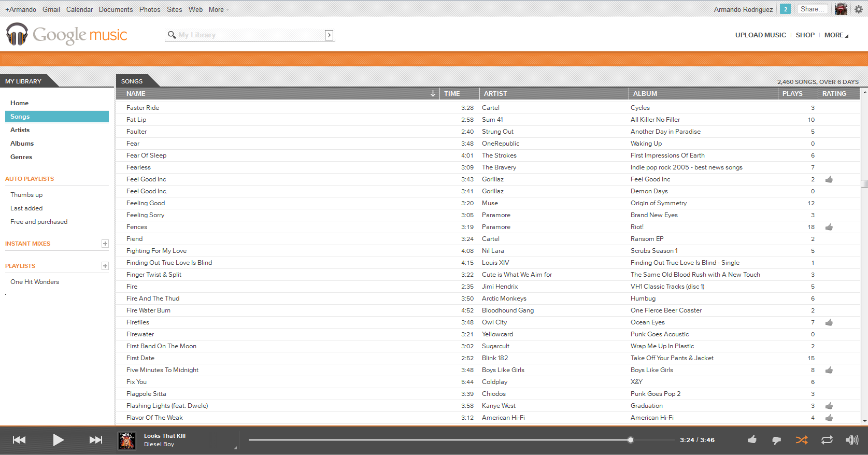Sort songs by NAME column header

click(136, 94)
